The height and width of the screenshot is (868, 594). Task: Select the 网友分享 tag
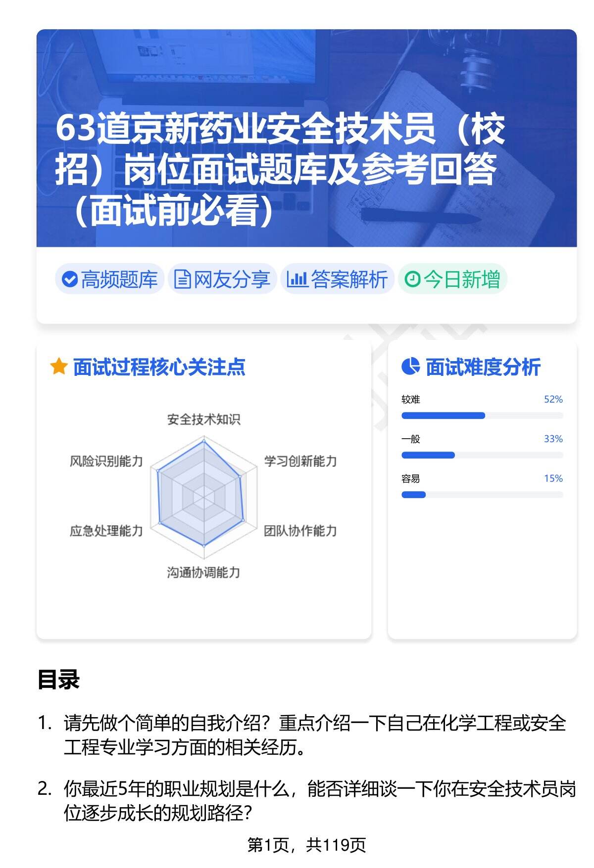click(x=222, y=279)
